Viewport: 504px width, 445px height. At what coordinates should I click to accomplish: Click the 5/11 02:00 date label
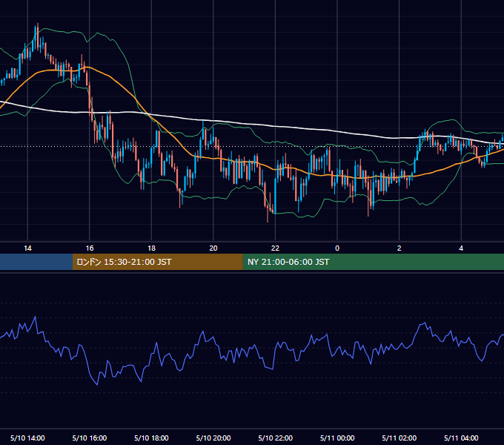click(x=399, y=438)
